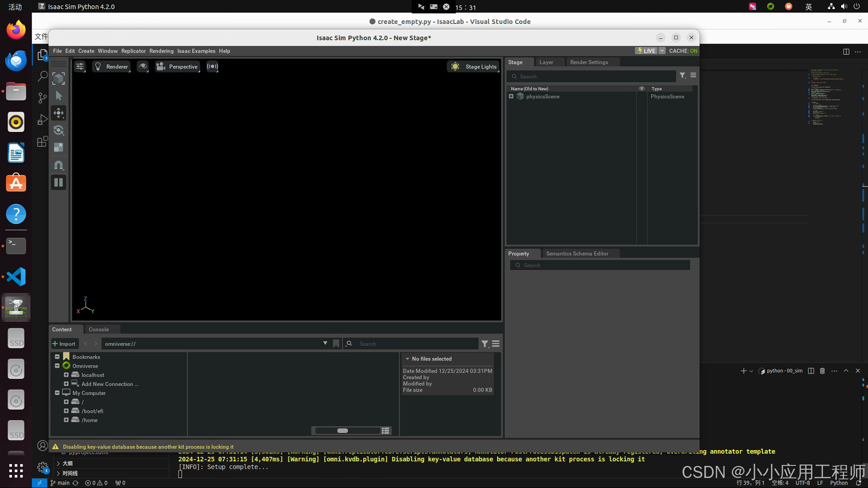Open the Extensions view in VS Code

pos(42,141)
